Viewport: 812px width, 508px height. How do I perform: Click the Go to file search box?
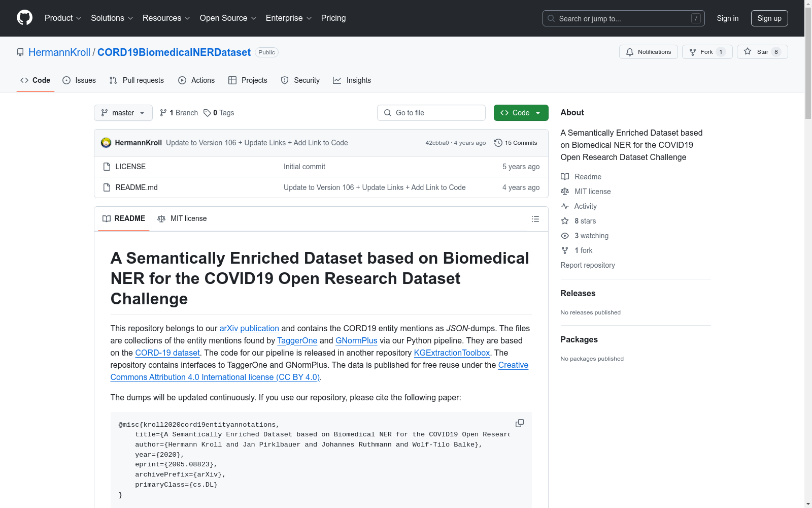(431, 113)
